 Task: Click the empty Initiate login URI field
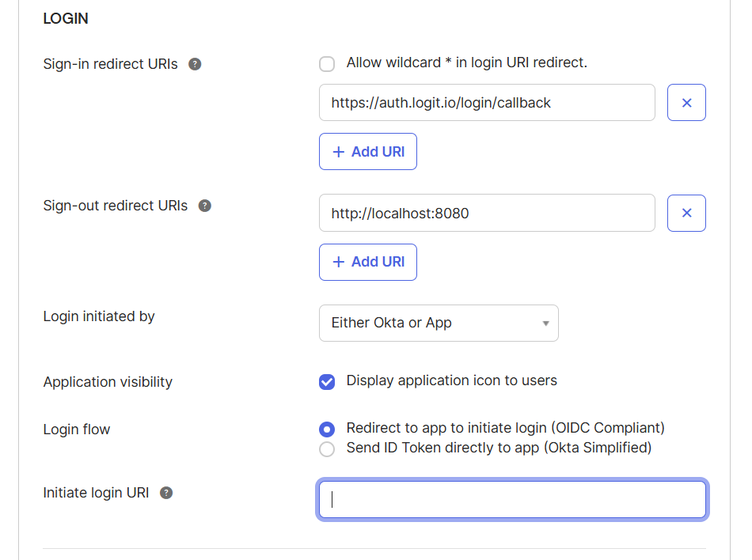[512, 499]
